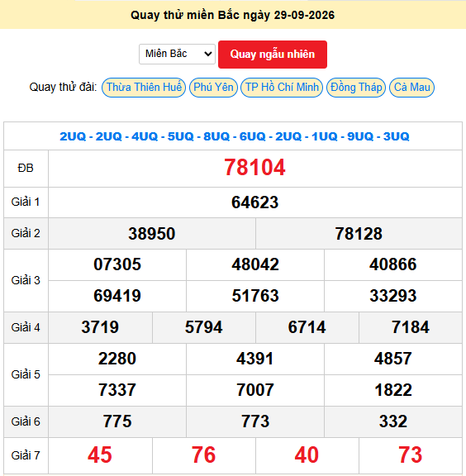Pick the Đồng Tháp station pill
Viewport: 466px width, 476px height.
tap(356, 88)
